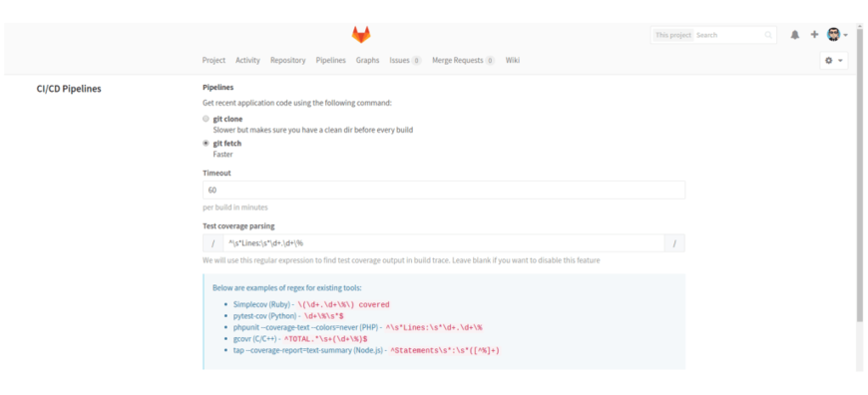
Task: Open the Wiki tab
Action: point(513,60)
